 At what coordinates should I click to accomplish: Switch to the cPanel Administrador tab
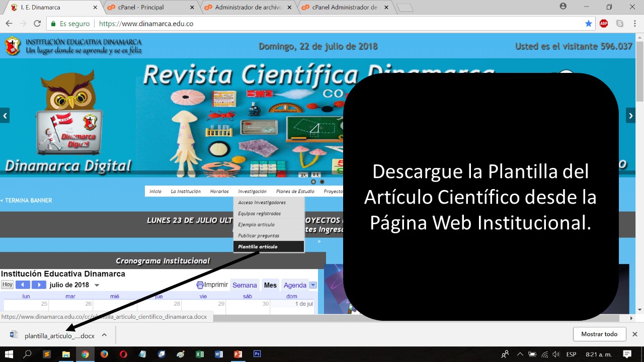345,8
